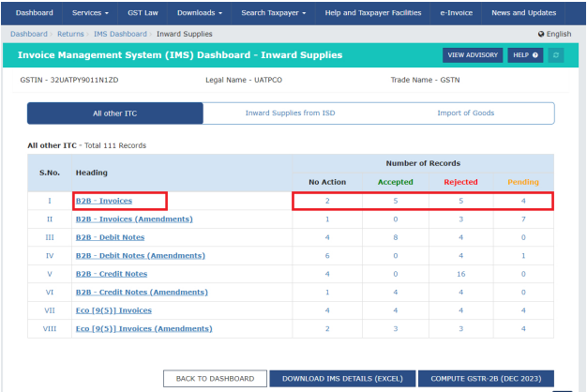Click No Action count for Eco Invoices (Amendments)
The image size is (587, 392).
(x=327, y=329)
